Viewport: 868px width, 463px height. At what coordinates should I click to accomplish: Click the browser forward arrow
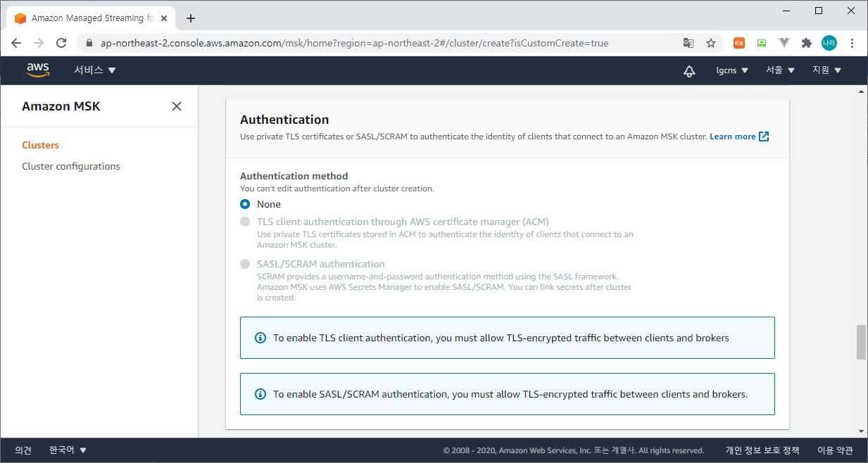click(x=39, y=43)
